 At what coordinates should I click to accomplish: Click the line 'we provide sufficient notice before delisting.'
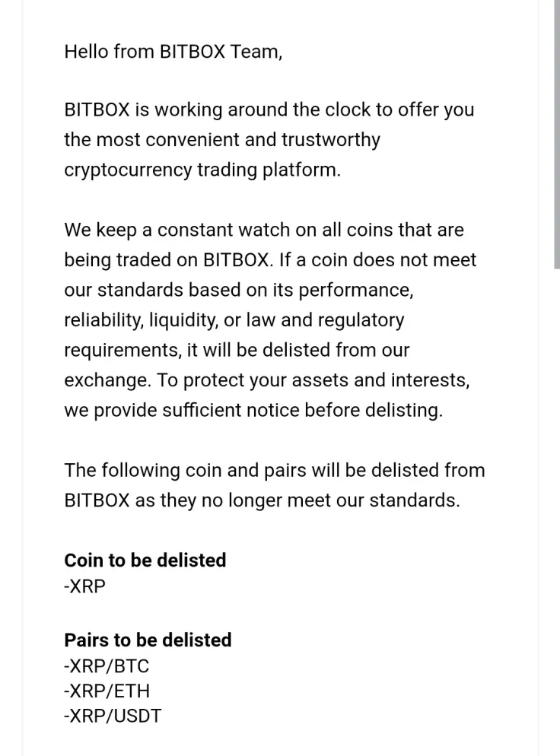coord(253,411)
